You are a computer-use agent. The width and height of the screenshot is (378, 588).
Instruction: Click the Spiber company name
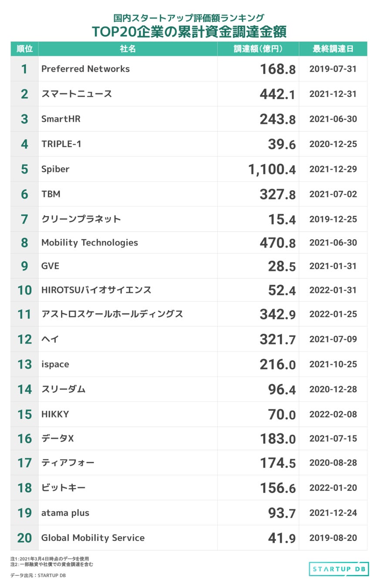point(55,169)
